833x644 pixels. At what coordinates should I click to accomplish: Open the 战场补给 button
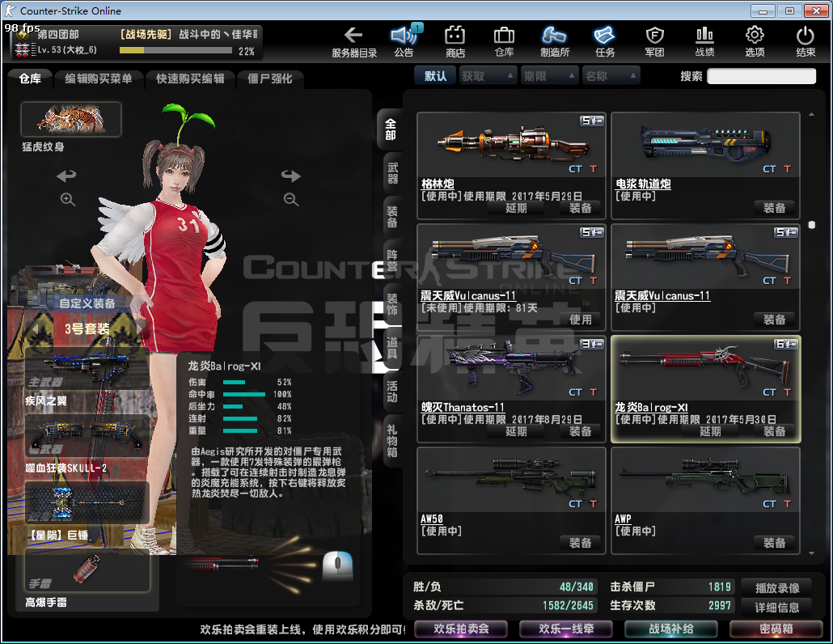coord(671,629)
